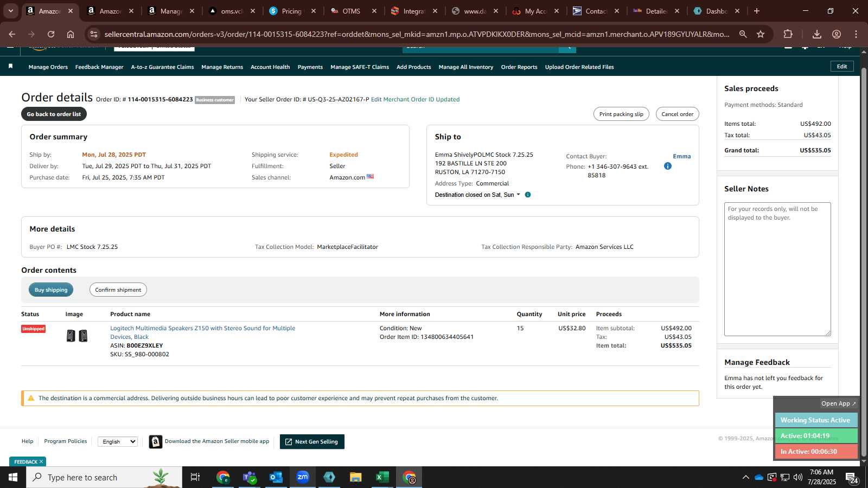The image size is (868, 488).
Task: Click the browser back arrow
Action: pyautogui.click(x=12, y=34)
